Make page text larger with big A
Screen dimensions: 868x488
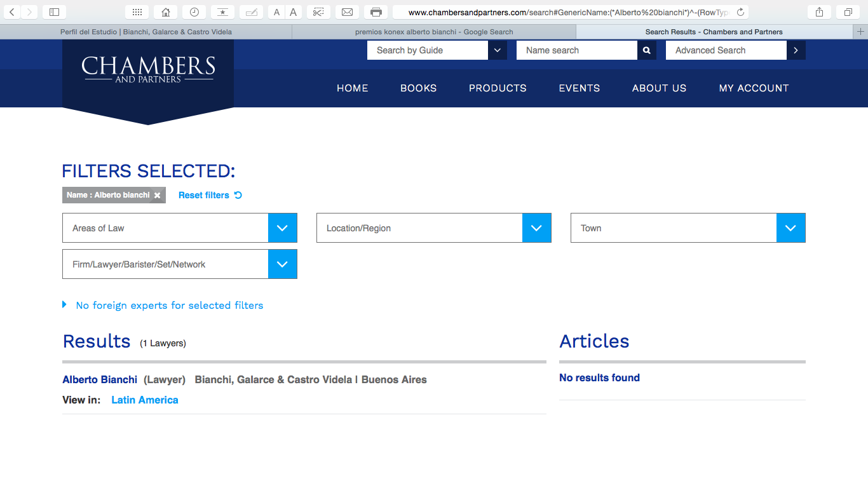point(293,12)
